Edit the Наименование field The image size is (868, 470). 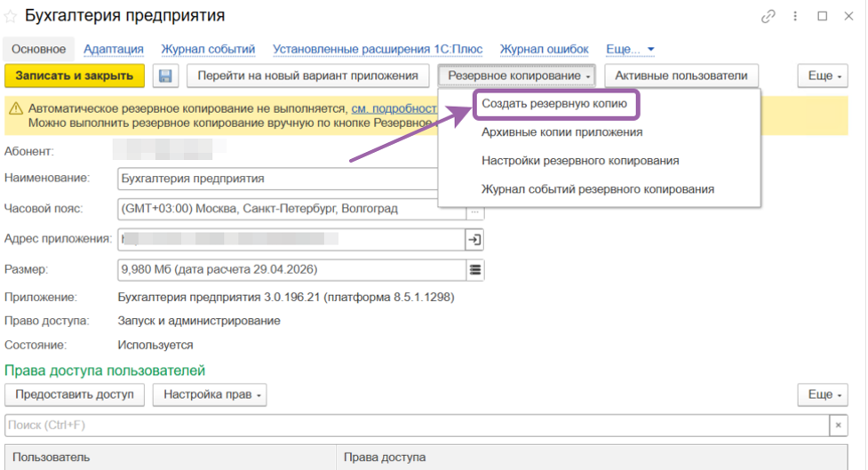[278, 179]
